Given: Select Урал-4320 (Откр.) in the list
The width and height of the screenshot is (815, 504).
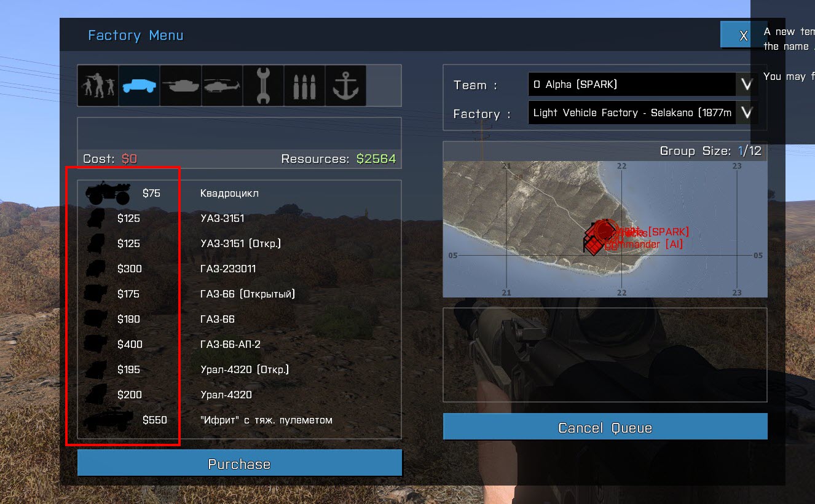Looking at the screenshot, I should coord(244,369).
